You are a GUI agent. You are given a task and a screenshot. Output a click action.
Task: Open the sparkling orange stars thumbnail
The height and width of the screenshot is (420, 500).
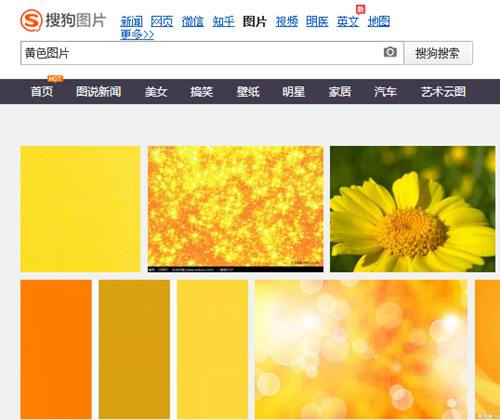coord(236,209)
